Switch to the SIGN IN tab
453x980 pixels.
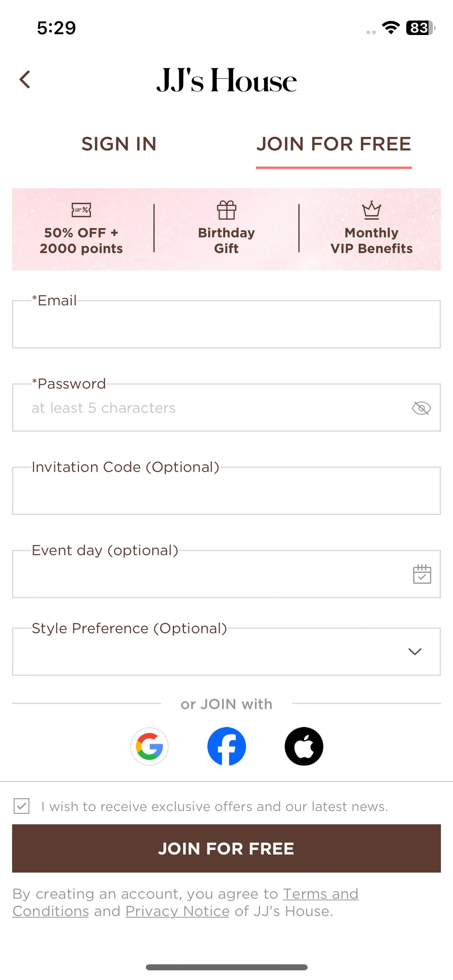pos(119,144)
